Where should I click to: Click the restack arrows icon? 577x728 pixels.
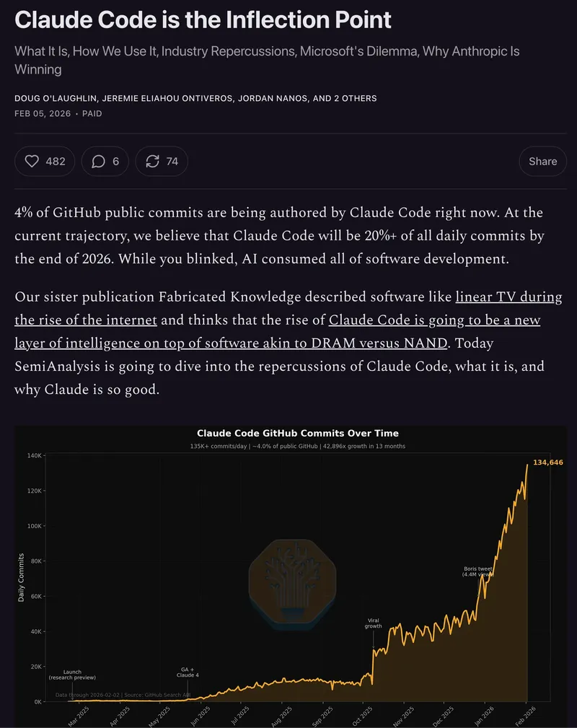pos(152,162)
